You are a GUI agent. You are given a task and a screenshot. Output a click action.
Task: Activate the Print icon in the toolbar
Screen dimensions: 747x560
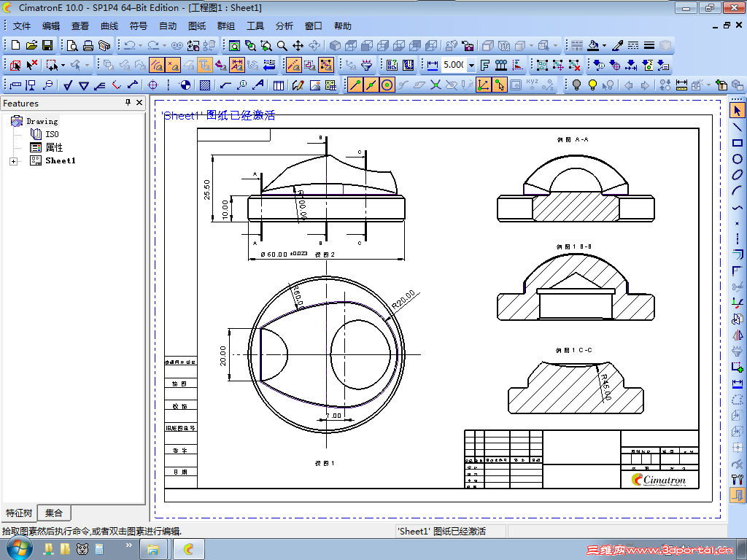(x=87, y=44)
